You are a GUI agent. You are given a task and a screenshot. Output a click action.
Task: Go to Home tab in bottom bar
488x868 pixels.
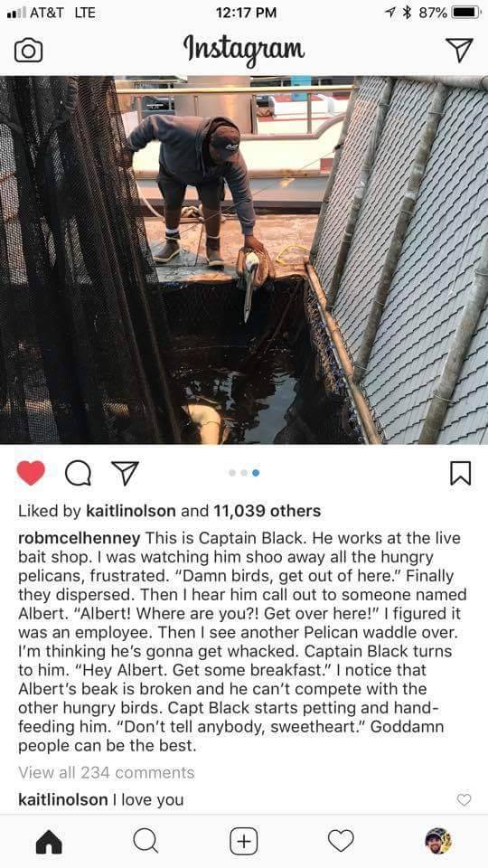[x=49, y=842]
